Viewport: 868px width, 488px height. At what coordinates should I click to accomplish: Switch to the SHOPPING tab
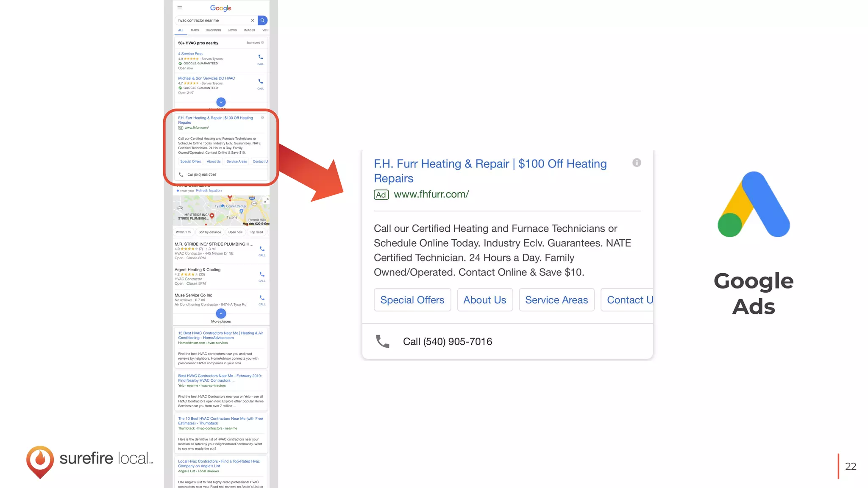(x=214, y=30)
